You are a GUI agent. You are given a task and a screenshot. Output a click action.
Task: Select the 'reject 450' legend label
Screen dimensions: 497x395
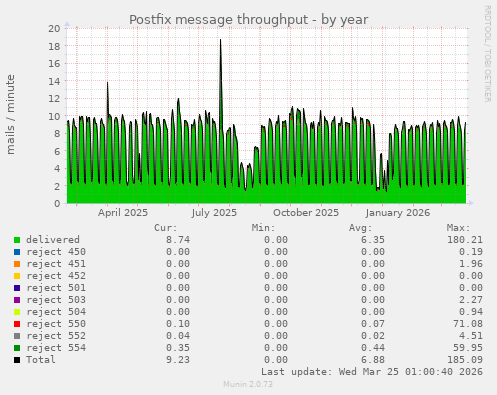tap(56, 252)
